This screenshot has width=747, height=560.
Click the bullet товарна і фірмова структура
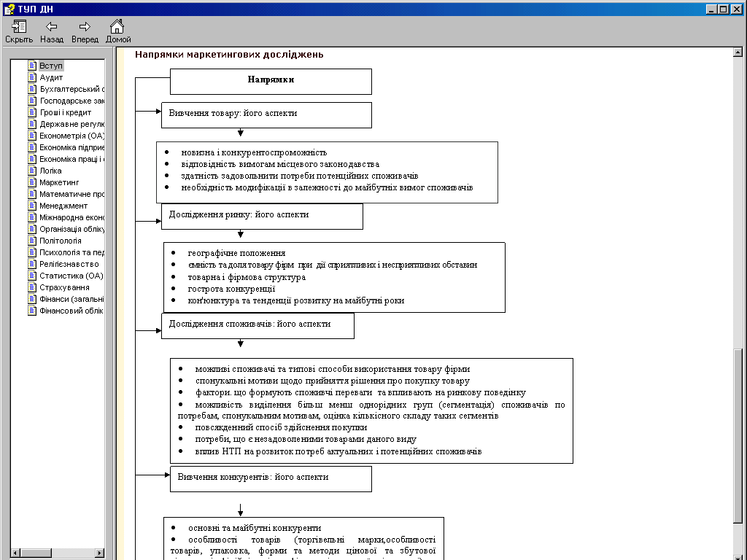[x=247, y=277]
